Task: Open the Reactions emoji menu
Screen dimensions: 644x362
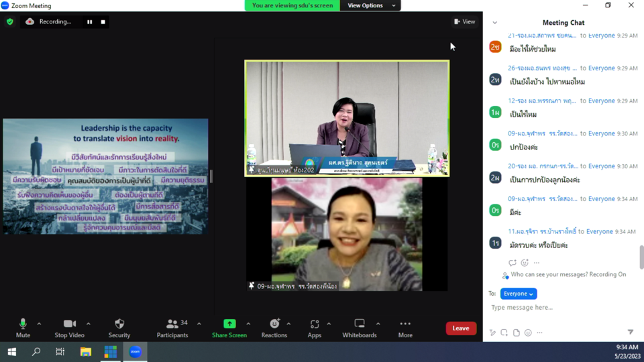Action: (x=274, y=328)
